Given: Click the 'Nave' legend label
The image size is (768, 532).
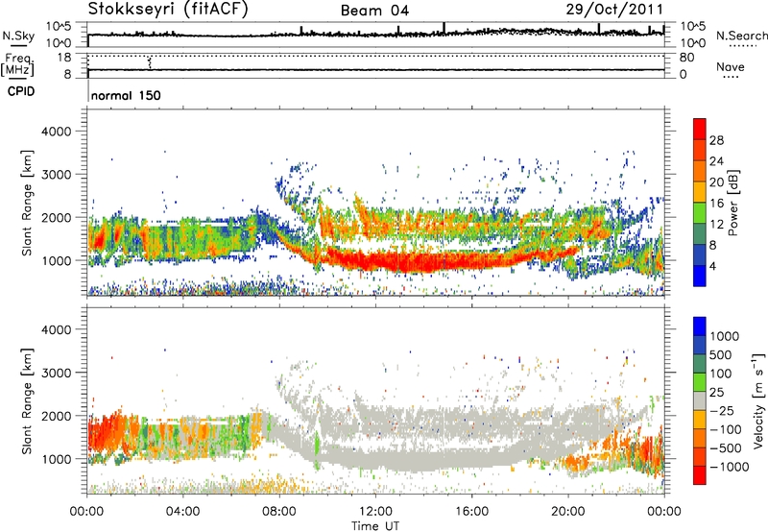Looking at the screenshot, I should pos(730,67).
